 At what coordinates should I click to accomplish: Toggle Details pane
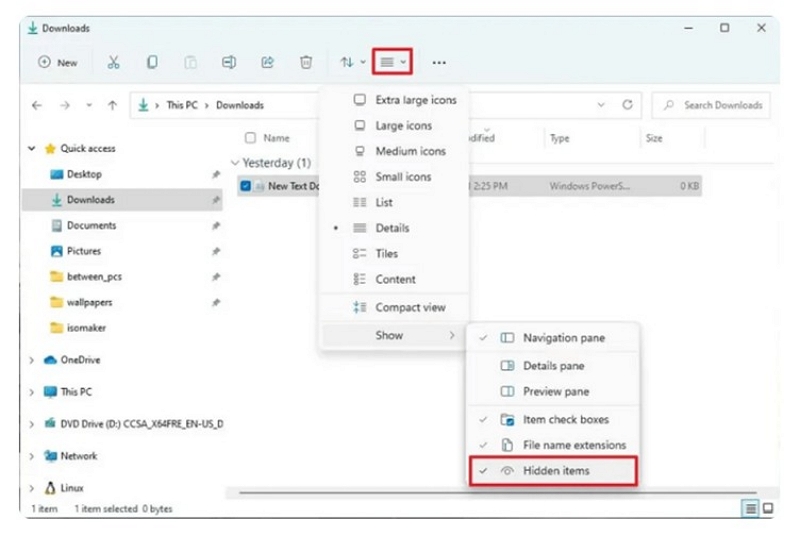pos(553,366)
